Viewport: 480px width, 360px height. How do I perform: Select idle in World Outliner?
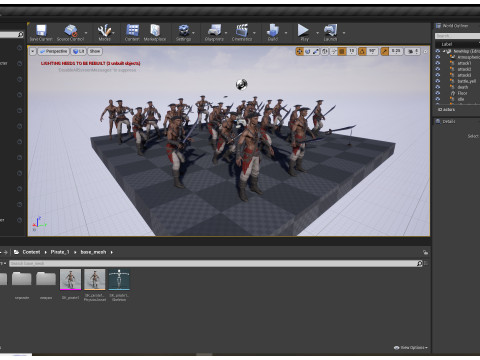[x=461, y=99]
